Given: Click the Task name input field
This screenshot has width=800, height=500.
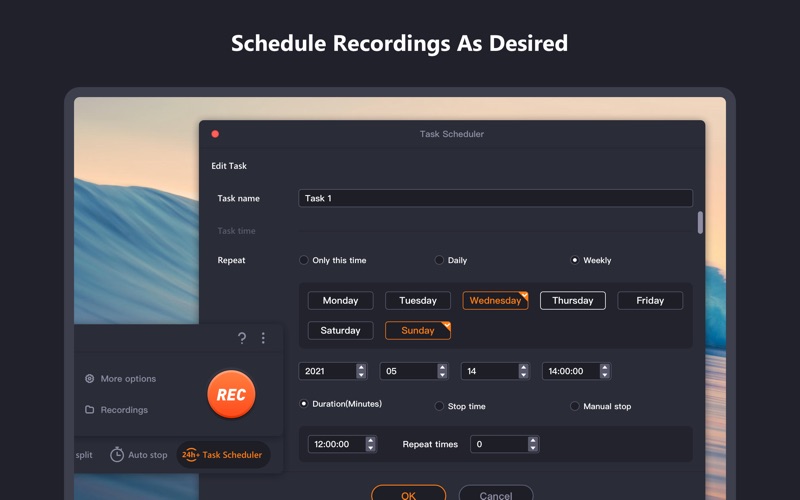Looking at the screenshot, I should [495, 198].
